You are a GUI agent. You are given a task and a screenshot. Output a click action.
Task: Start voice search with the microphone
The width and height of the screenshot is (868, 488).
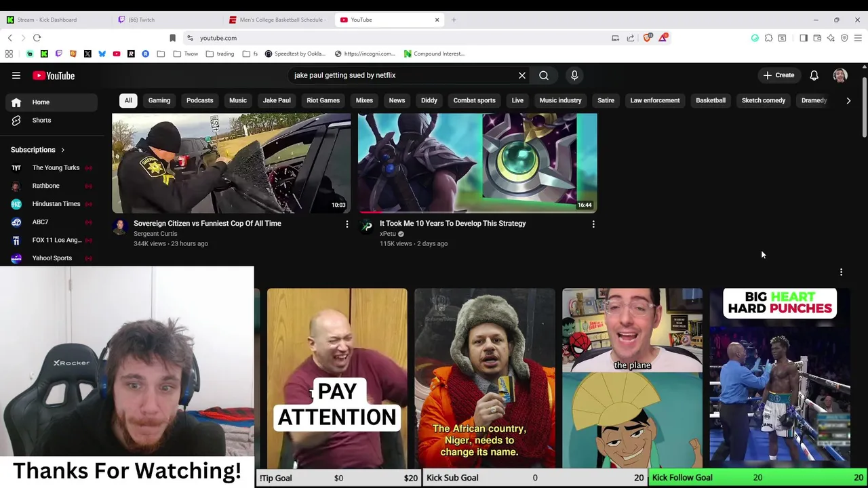coord(574,75)
